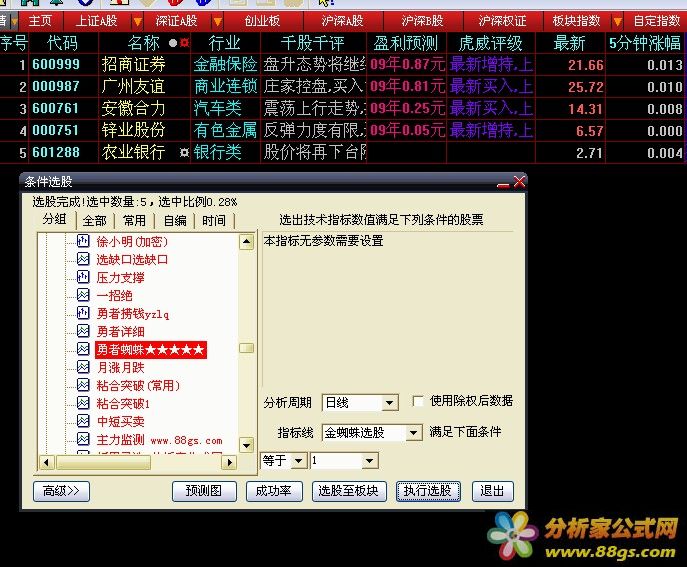Click the icon beside 徐小明(加密)
Image resolution: width=687 pixels, height=567 pixels.
83,241
